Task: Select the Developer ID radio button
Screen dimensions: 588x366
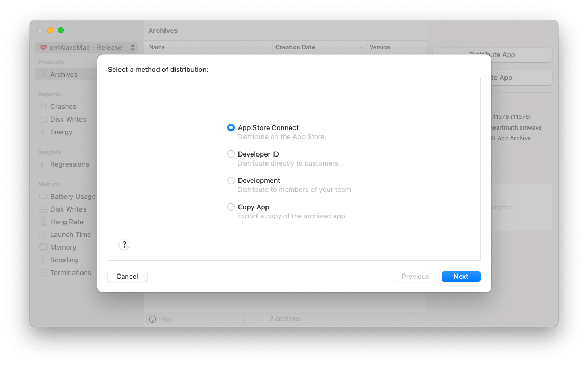Action: coord(231,154)
